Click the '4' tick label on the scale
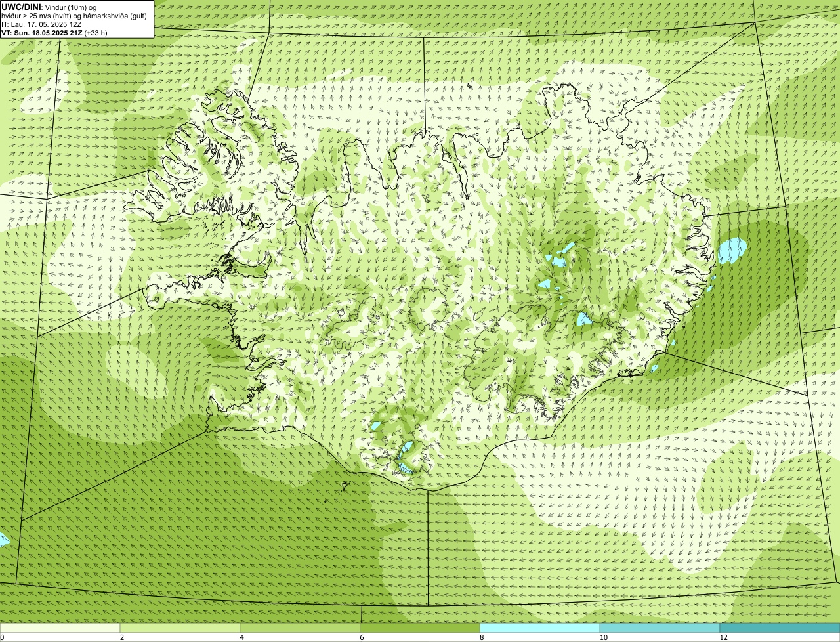Image resolution: width=840 pixels, height=642 pixels. pos(242,637)
